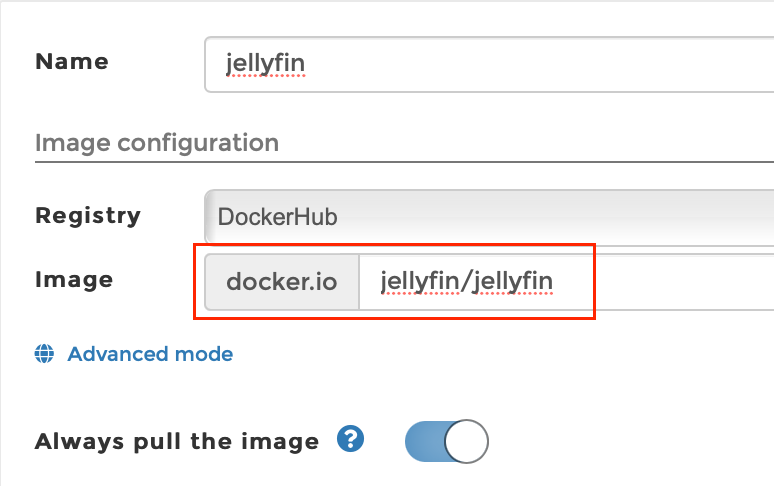The height and width of the screenshot is (486, 774).
Task: Click the globe icon beside Advanced mode
Action: [44, 354]
